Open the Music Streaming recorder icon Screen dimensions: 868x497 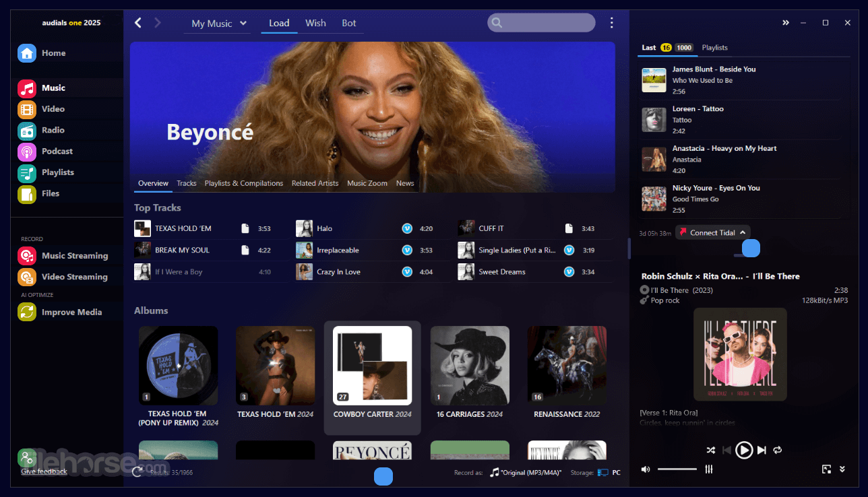point(27,256)
